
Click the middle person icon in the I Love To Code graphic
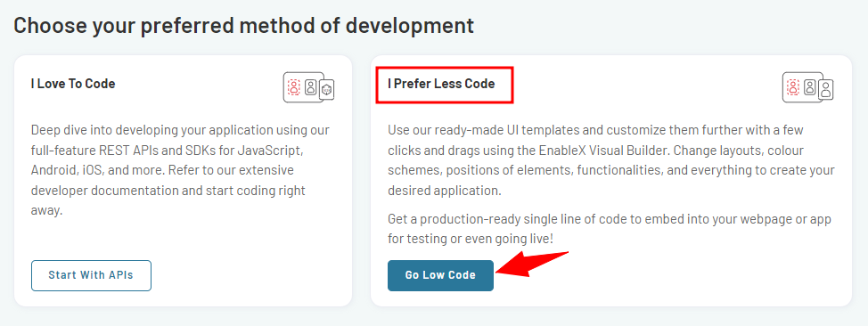310,87
